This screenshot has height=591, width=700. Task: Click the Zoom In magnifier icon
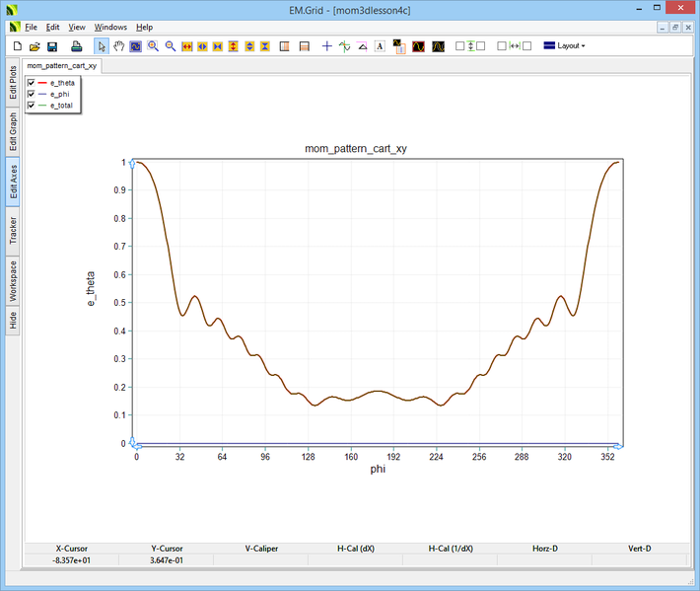(153, 46)
